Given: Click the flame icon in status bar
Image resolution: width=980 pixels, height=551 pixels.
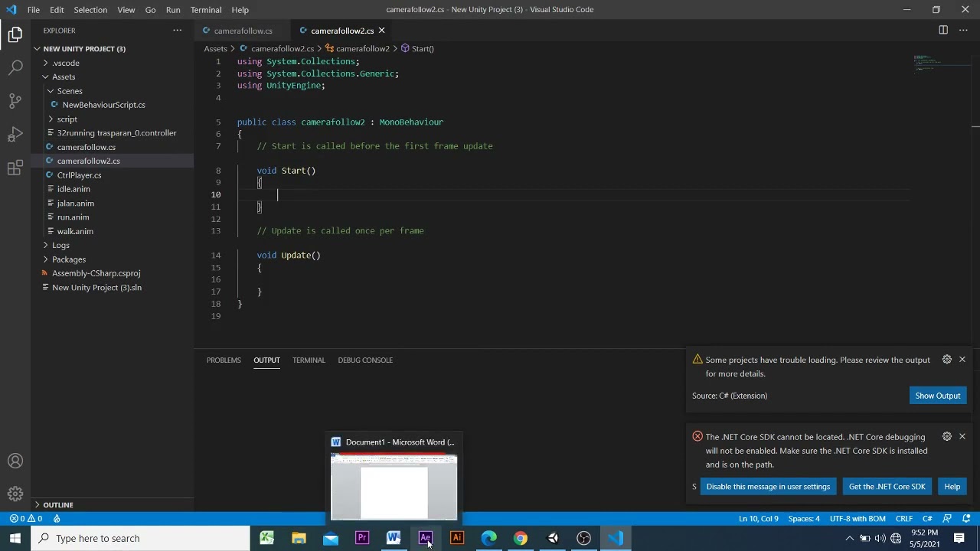Looking at the screenshot, I should (x=57, y=518).
